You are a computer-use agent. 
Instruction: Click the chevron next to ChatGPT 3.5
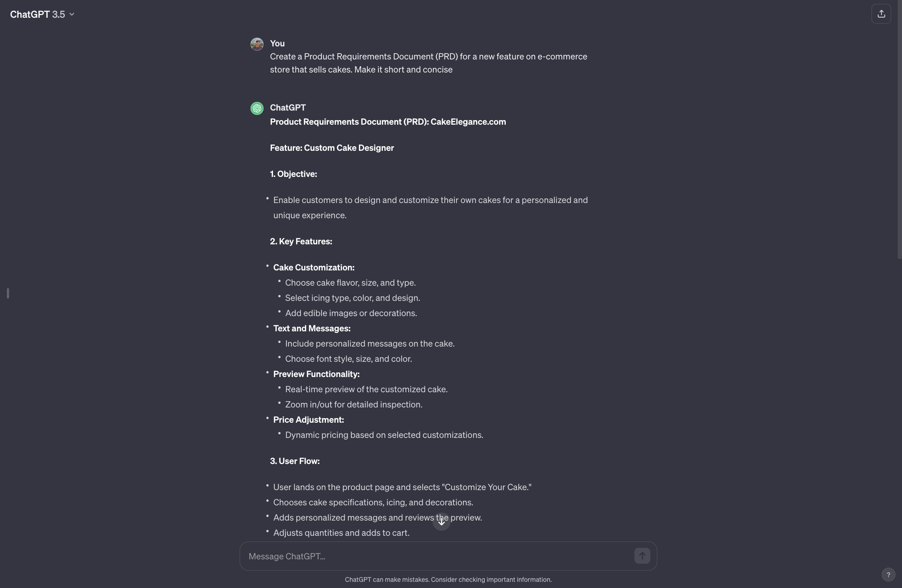point(72,15)
